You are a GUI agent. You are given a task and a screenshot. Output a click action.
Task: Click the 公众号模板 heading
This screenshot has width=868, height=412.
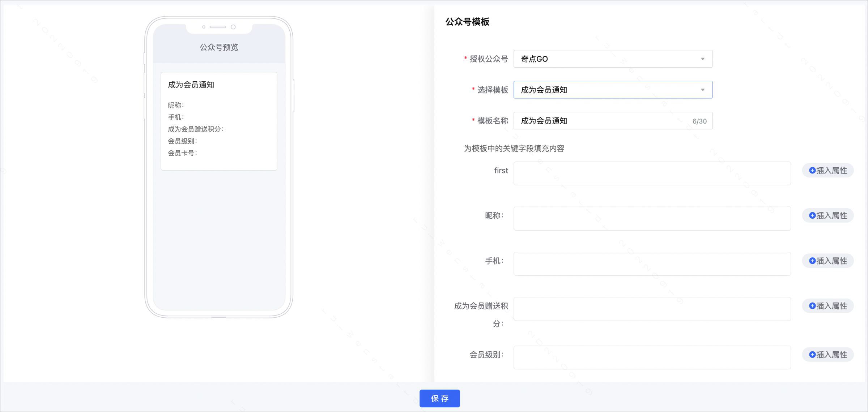[x=467, y=22]
